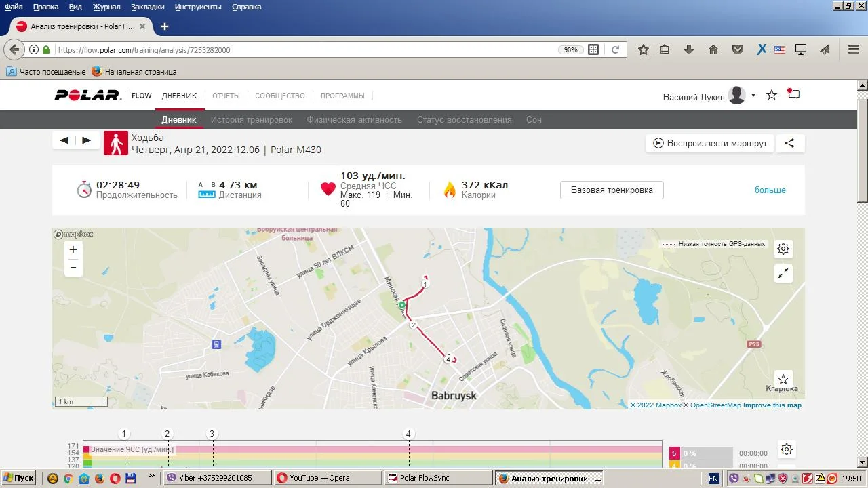Click the green route start marker

pyautogui.click(x=401, y=306)
